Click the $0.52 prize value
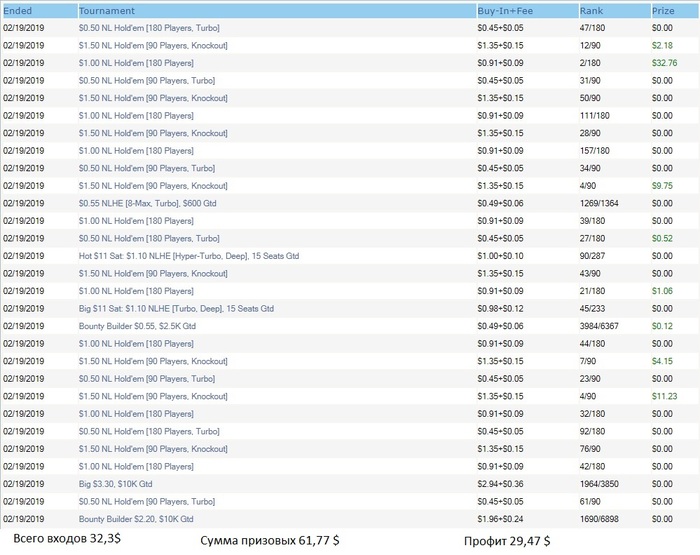Image resolution: width=700 pixels, height=555 pixels. click(662, 238)
